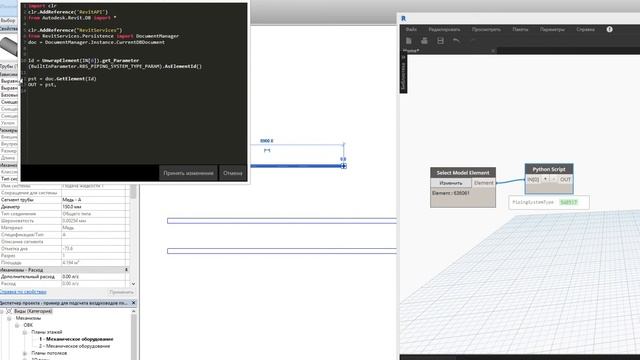Click PipingSystemType text in preview bubble
640x360 pixels.
pyautogui.click(x=533, y=202)
